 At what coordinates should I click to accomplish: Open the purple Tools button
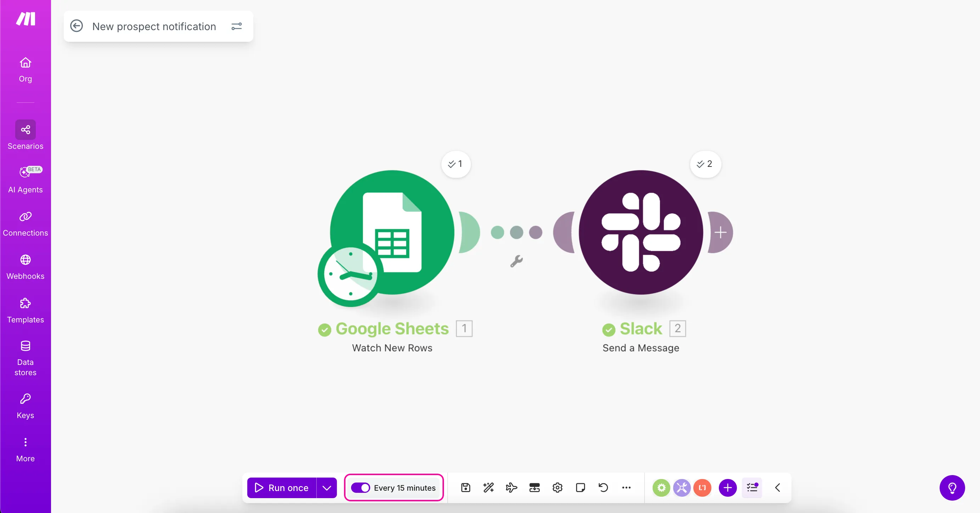[682, 487]
